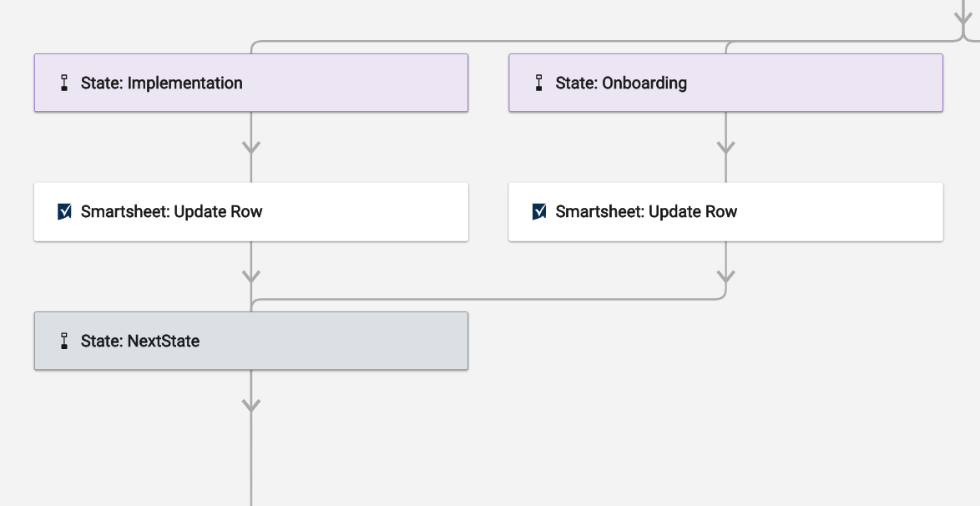Select the arrow connector below State: Implementation

click(251, 147)
